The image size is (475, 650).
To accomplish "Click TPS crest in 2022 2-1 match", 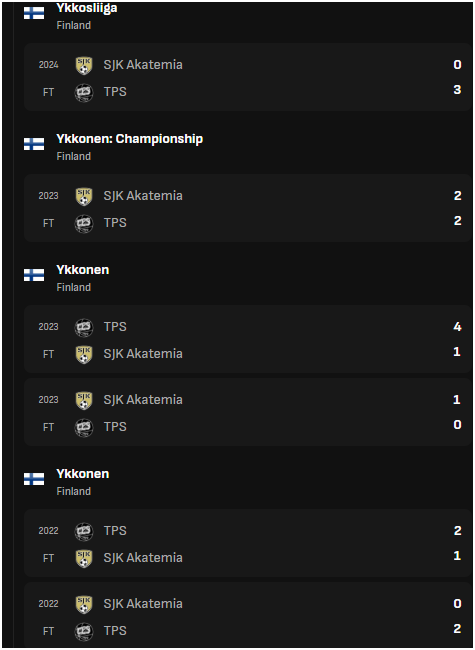I will (x=84, y=531).
